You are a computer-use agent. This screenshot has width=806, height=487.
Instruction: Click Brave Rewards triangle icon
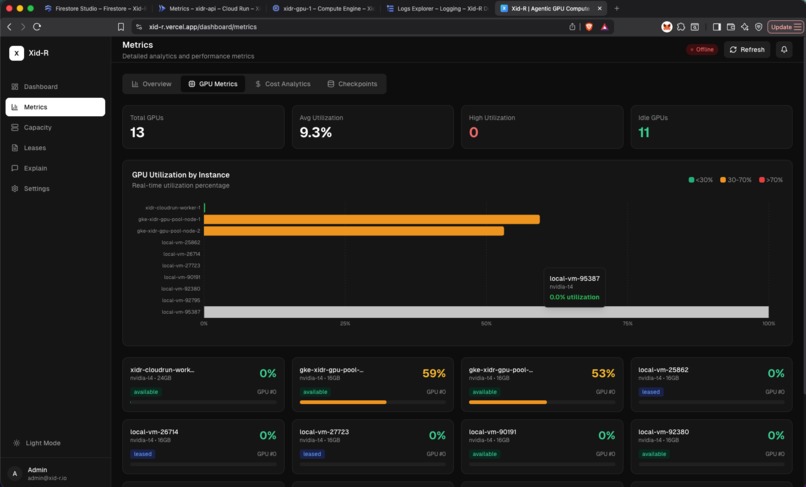tap(604, 27)
